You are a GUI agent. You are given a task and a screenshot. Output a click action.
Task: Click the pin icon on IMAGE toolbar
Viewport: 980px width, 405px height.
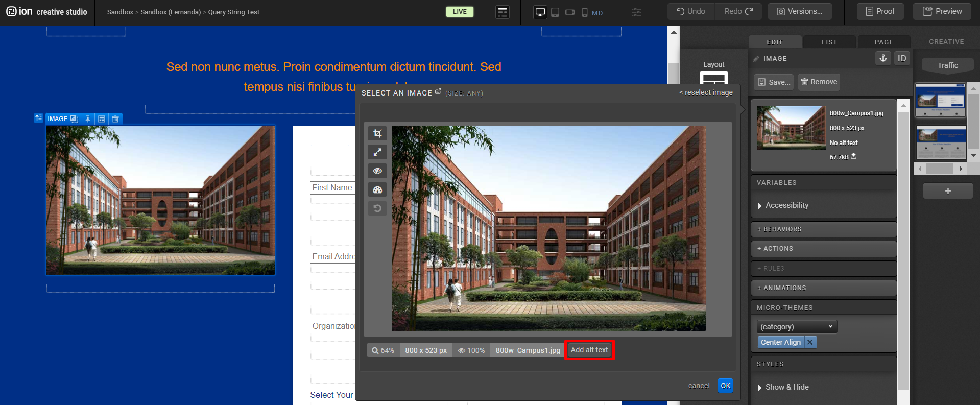[88, 118]
